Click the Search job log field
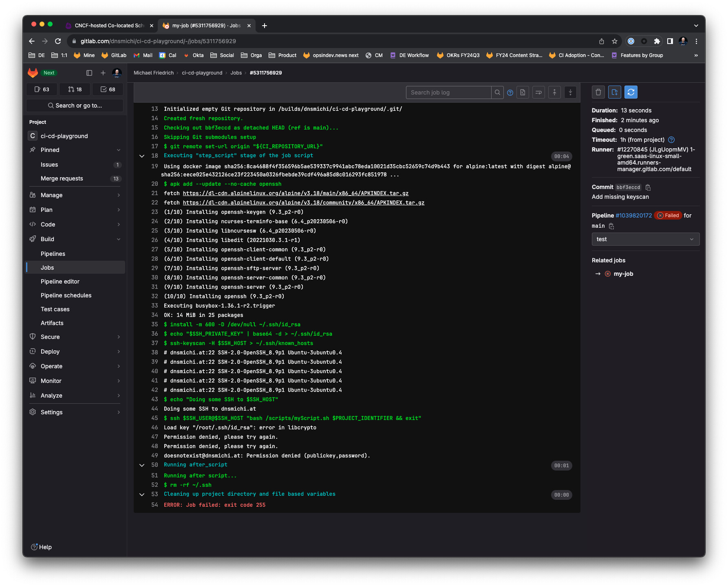 click(x=448, y=92)
